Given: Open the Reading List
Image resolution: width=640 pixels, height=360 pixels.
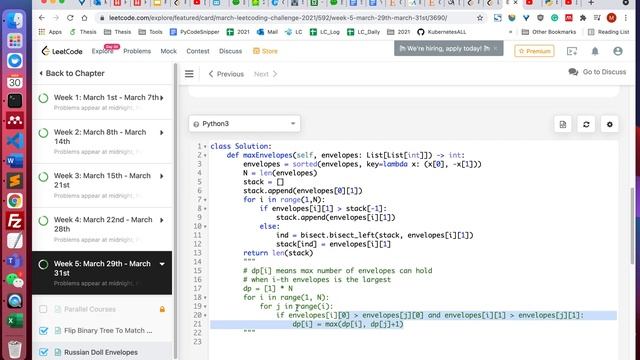Looking at the screenshot, I should (x=609, y=32).
